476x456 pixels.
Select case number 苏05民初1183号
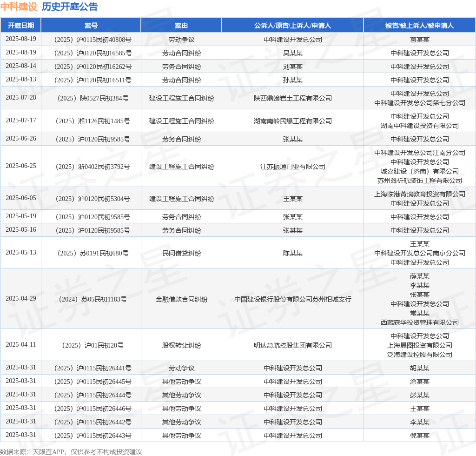click(93, 299)
